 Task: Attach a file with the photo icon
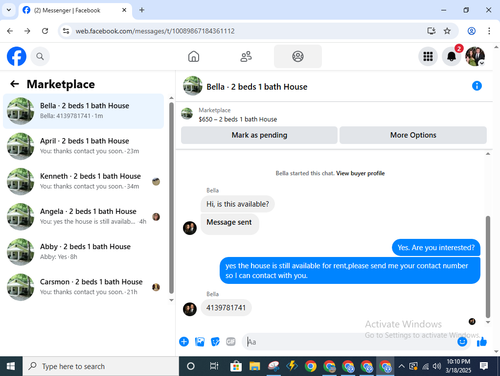pyautogui.click(x=200, y=342)
